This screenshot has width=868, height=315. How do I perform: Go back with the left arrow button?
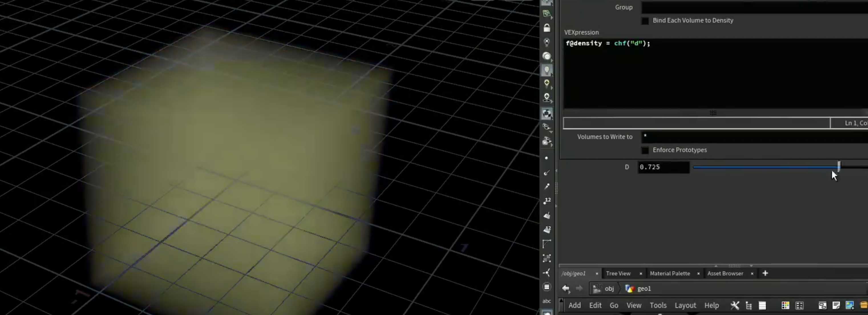(566, 288)
